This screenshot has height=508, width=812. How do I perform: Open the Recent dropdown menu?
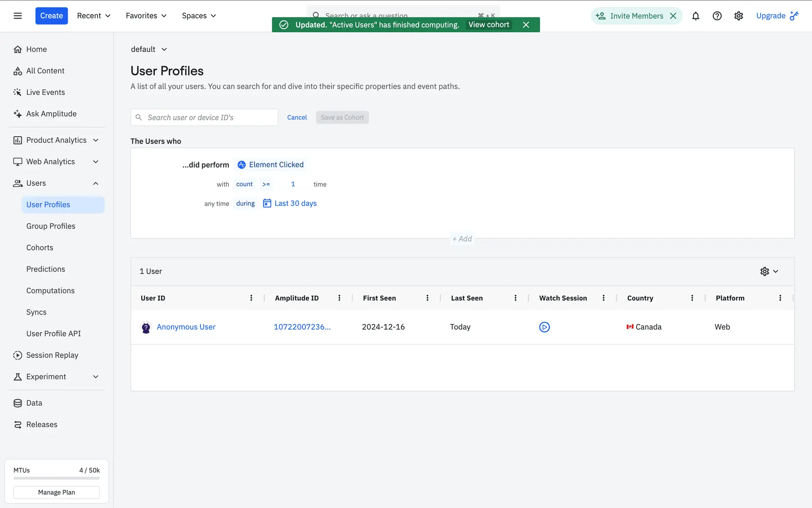[93, 16]
